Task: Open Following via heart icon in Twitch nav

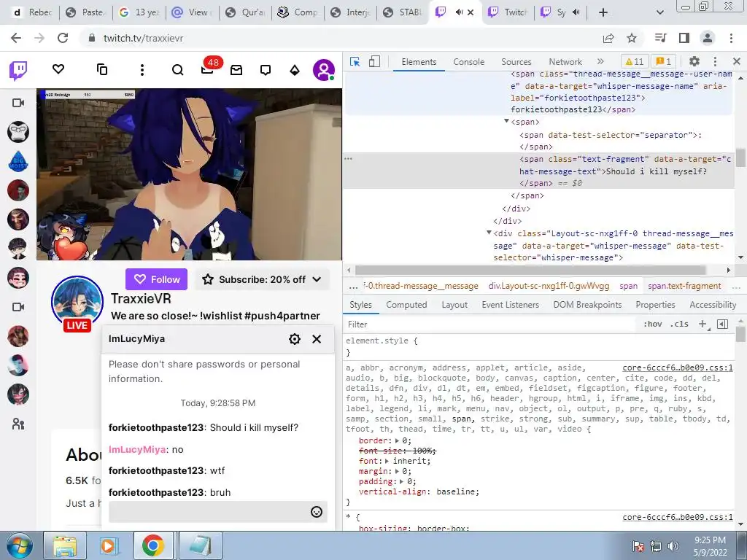Action: click(58, 69)
